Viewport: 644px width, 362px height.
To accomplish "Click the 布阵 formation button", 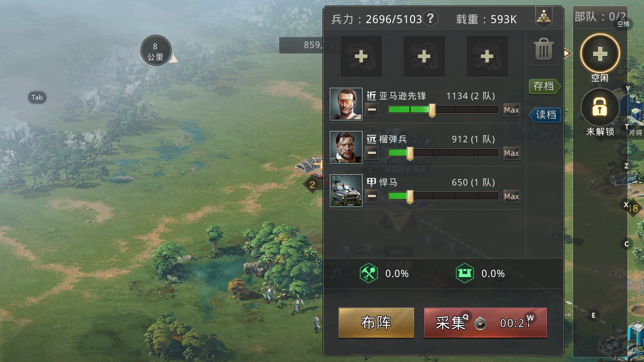I will (376, 323).
